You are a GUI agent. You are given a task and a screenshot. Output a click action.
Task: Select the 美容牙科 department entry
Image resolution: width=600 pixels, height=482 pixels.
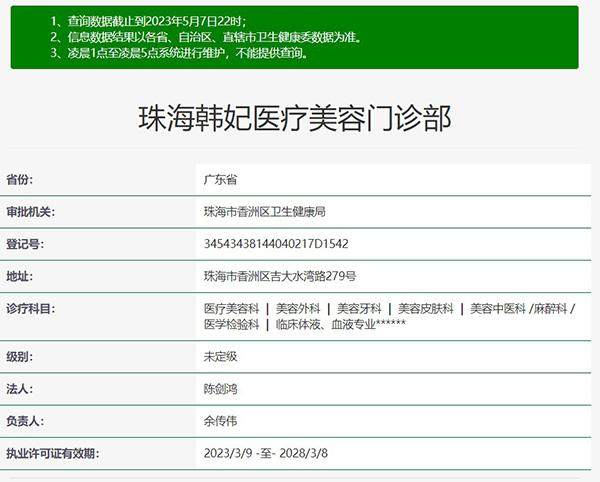pyautogui.click(x=359, y=309)
